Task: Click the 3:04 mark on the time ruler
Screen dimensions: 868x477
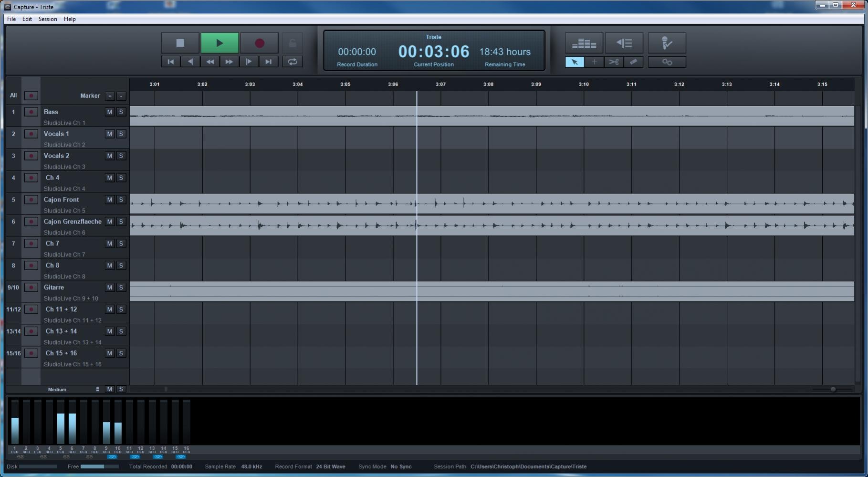Action: pos(297,84)
